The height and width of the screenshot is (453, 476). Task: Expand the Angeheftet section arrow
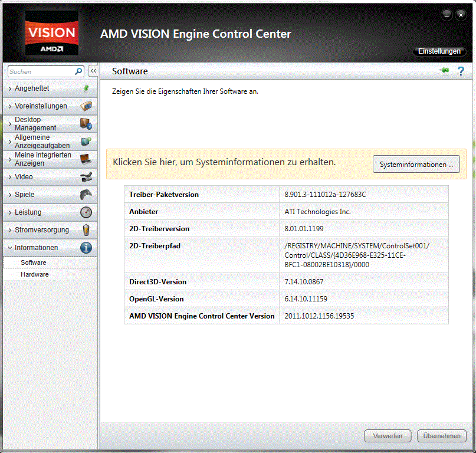(10, 88)
